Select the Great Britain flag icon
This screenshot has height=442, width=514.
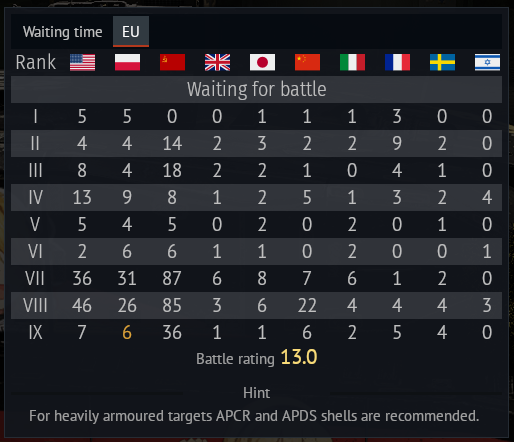[x=217, y=62]
